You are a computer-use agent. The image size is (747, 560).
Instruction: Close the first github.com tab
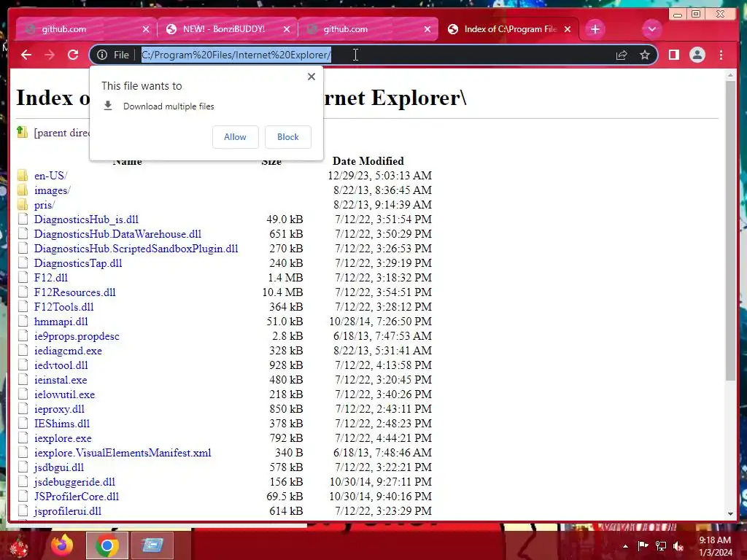coord(146,29)
